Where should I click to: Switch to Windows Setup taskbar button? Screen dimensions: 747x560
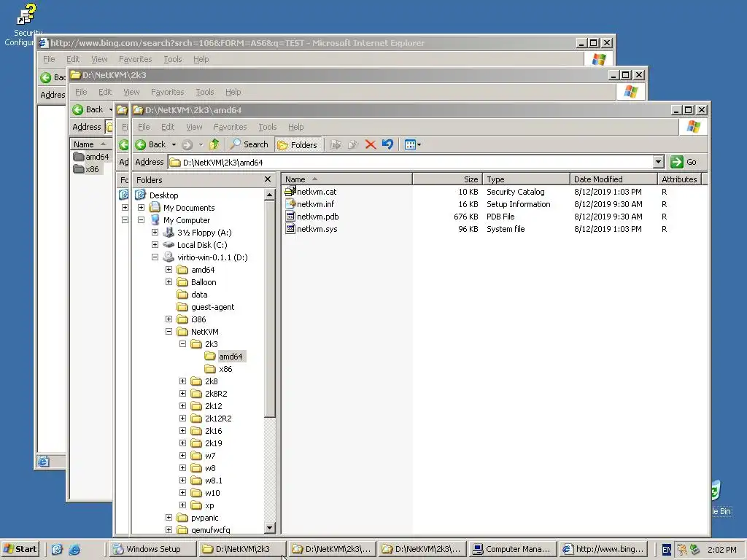click(153, 549)
